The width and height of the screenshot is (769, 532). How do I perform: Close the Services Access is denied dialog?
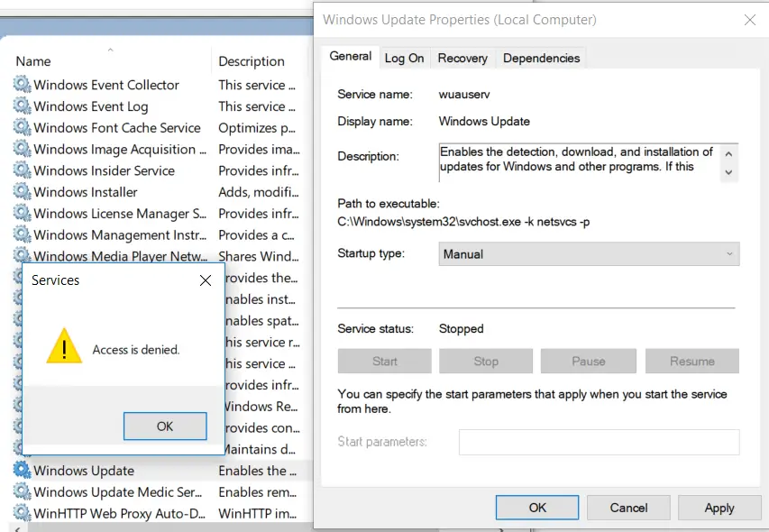(206, 280)
